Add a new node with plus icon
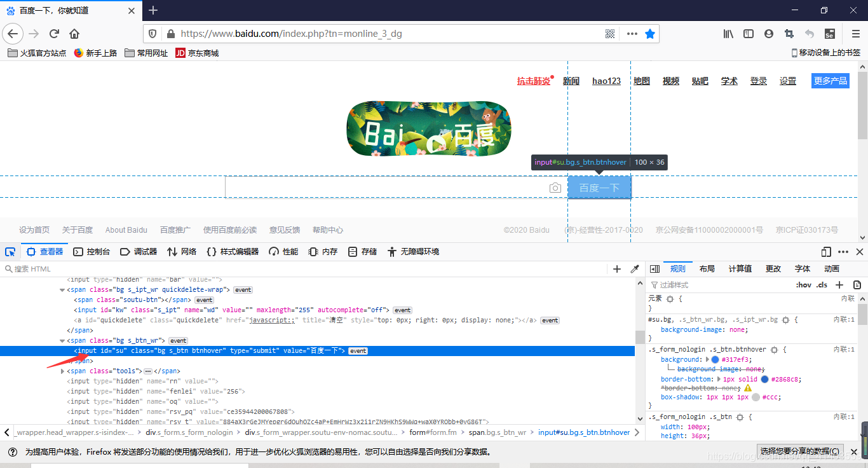Viewport: 868px width, 468px height. [616, 269]
